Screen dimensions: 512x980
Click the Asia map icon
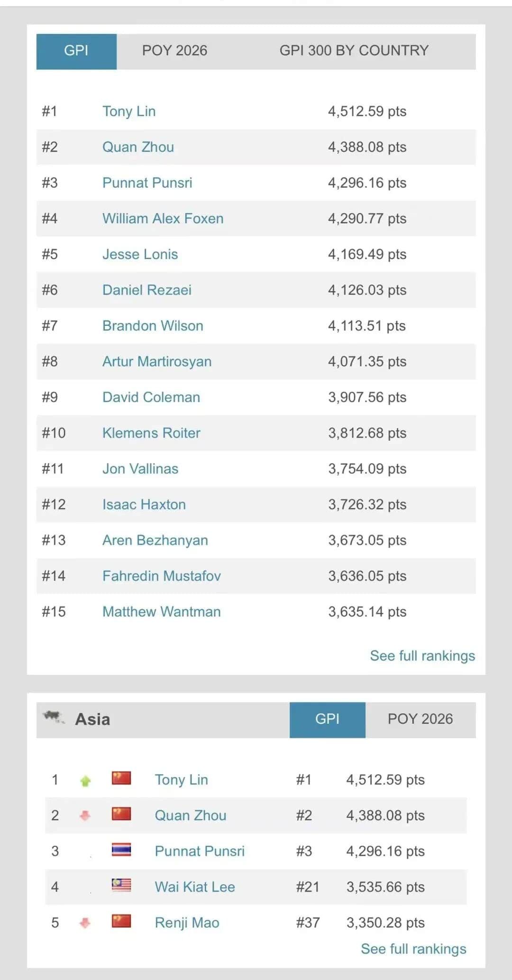[54, 717]
